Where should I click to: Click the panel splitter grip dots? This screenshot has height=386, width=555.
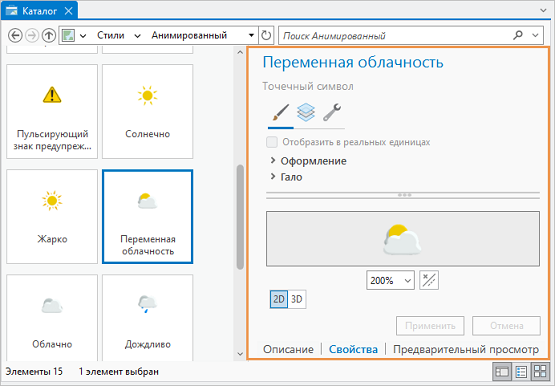point(404,195)
